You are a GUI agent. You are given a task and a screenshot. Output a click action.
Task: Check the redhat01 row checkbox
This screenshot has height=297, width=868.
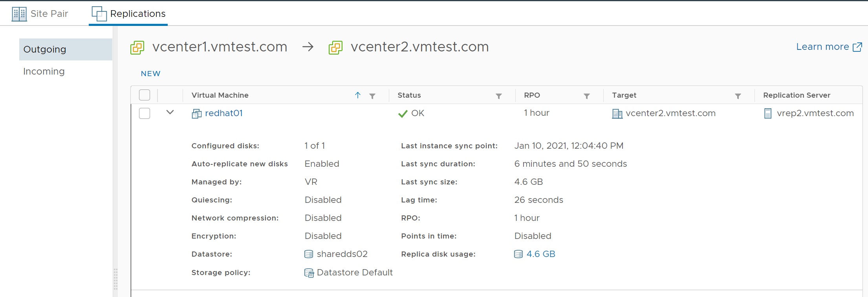[145, 113]
